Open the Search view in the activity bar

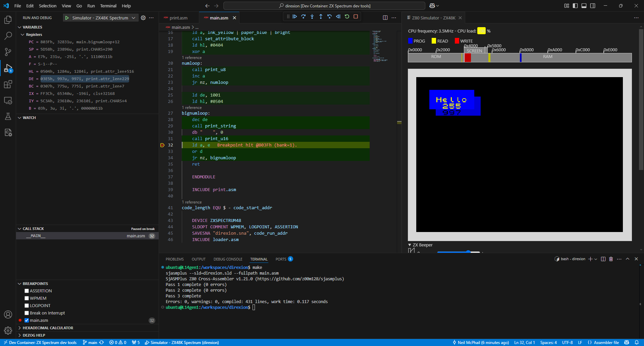pyautogui.click(x=8, y=36)
